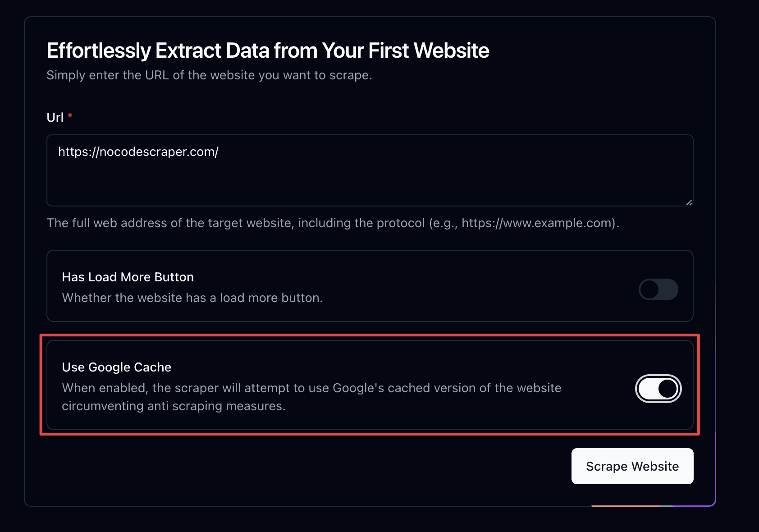Enable the Has Load More Button switch
759x532 pixels.
[658, 289]
